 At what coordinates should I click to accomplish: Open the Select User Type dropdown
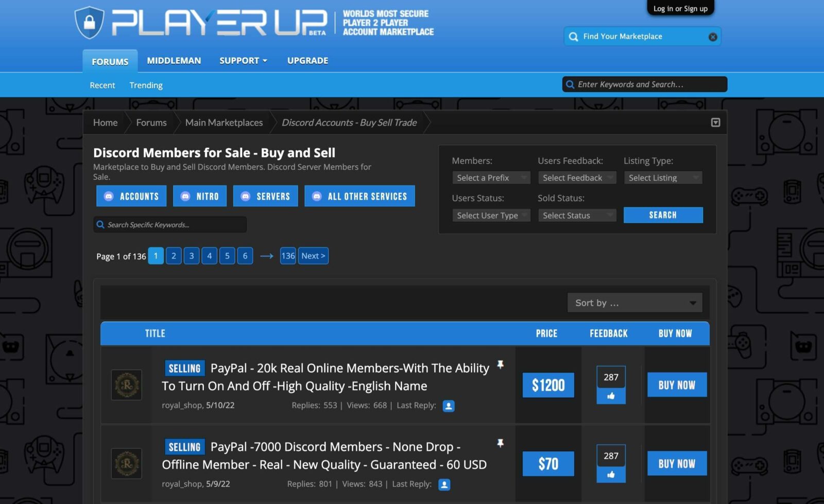pyautogui.click(x=491, y=215)
